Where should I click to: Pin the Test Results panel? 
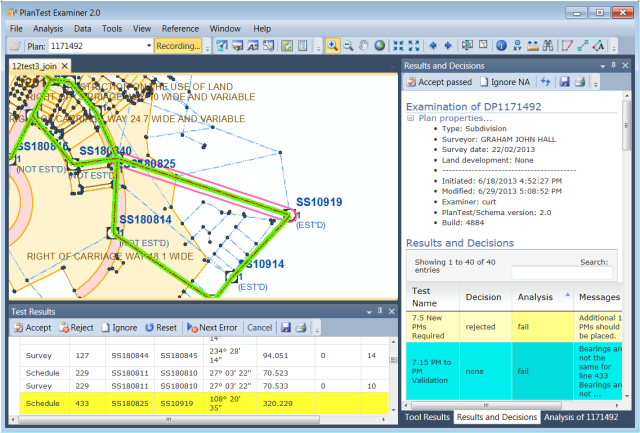[x=380, y=311]
